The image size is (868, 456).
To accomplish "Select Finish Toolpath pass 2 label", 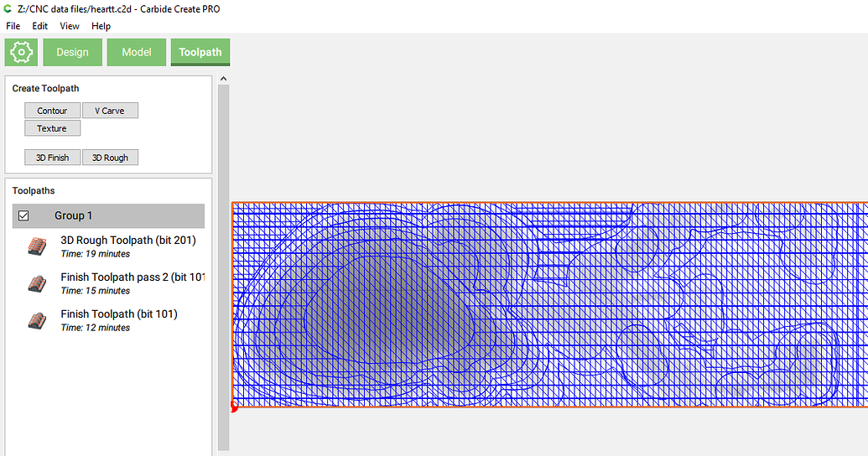I will [x=133, y=277].
